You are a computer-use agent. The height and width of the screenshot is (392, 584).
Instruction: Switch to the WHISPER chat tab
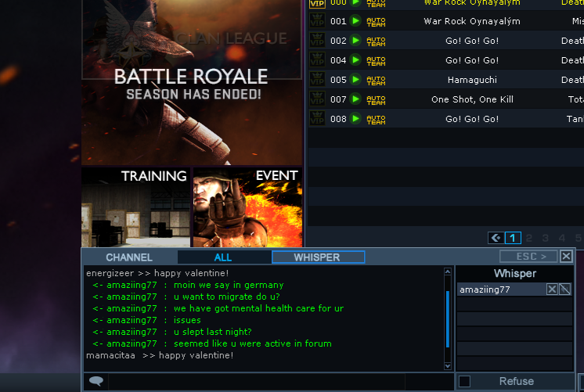pyautogui.click(x=318, y=257)
